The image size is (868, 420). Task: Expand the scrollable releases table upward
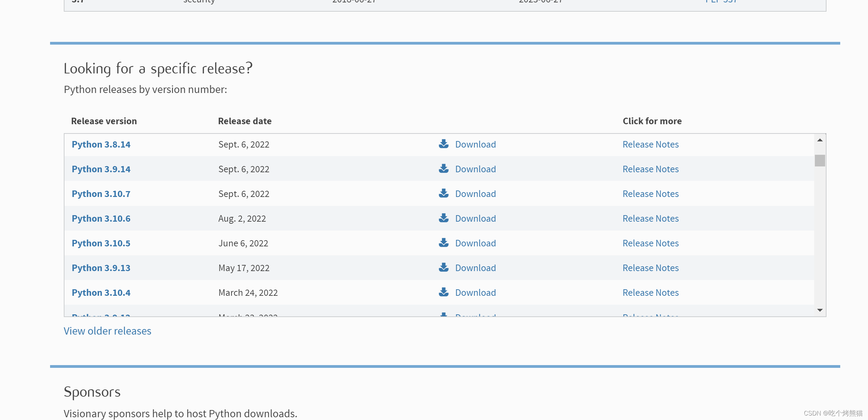[821, 140]
